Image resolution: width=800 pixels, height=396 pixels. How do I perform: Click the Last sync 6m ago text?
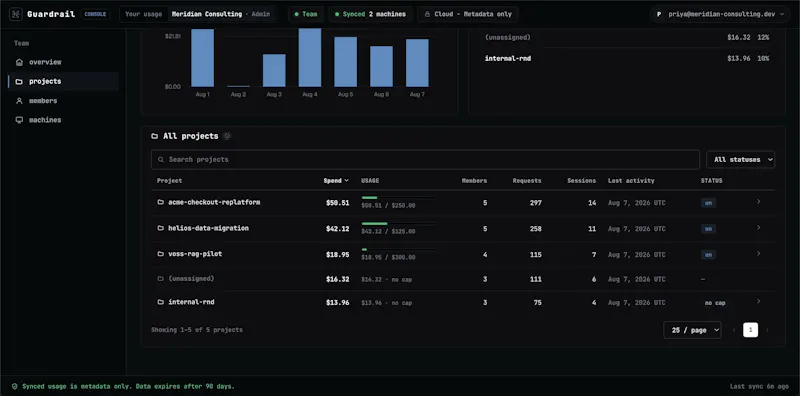(x=759, y=387)
